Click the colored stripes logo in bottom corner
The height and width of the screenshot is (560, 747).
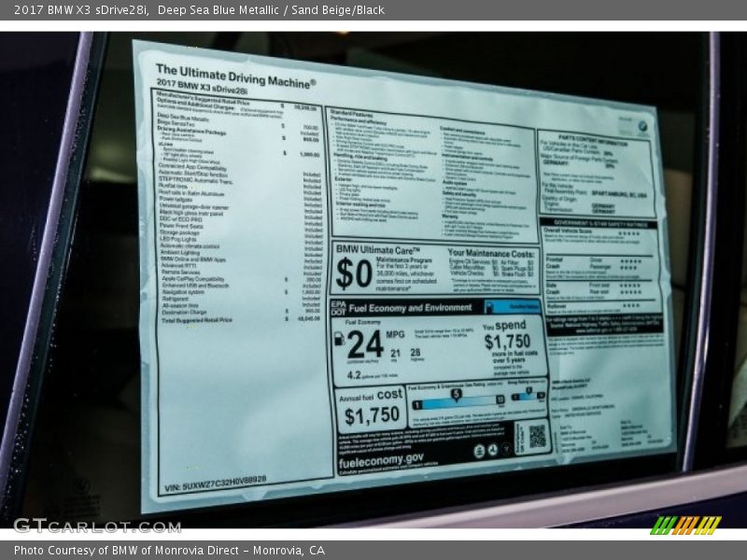click(x=685, y=525)
